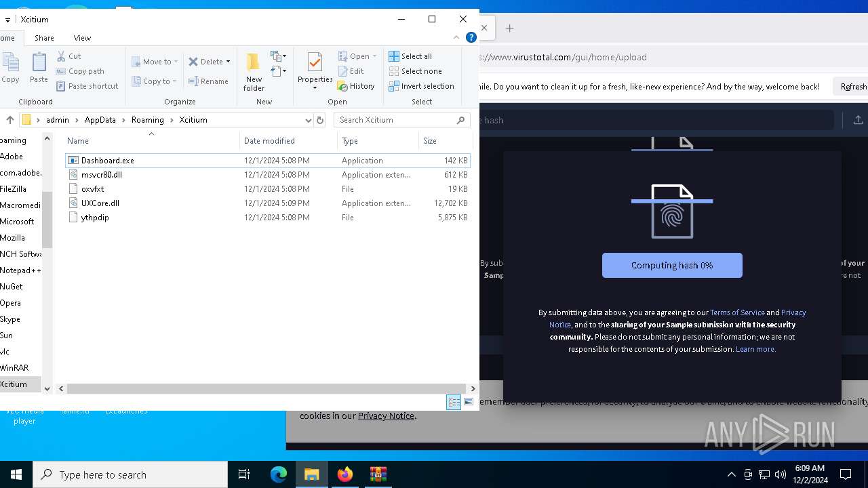Image resolution: width=868 pixels, height=488 pixels.
Task: Open the New item dropdown icon
Action: (279, 56)
